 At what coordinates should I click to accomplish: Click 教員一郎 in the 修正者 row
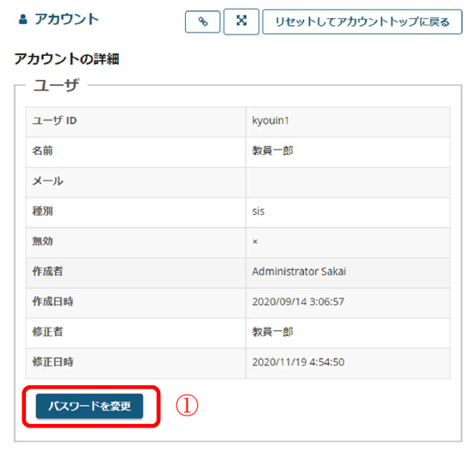[x=273, y=332]
